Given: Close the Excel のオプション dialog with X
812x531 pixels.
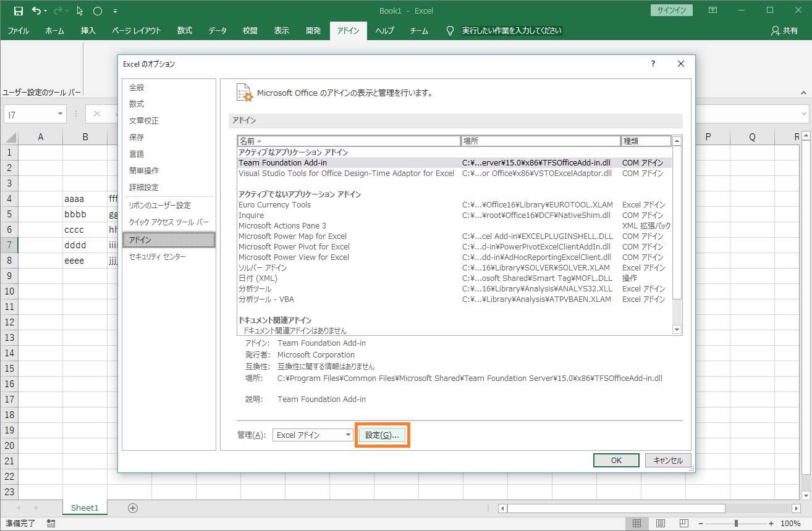Looking at the screenshot, I should (x=681, y=64).
